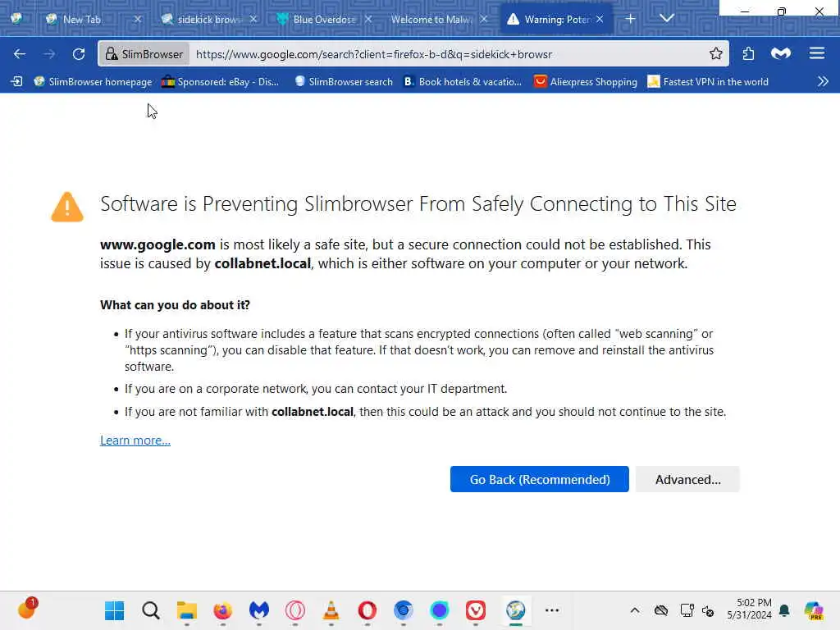
Task: Switch to Welcome to Malwarebytes tab
Action: coord(431,20)
